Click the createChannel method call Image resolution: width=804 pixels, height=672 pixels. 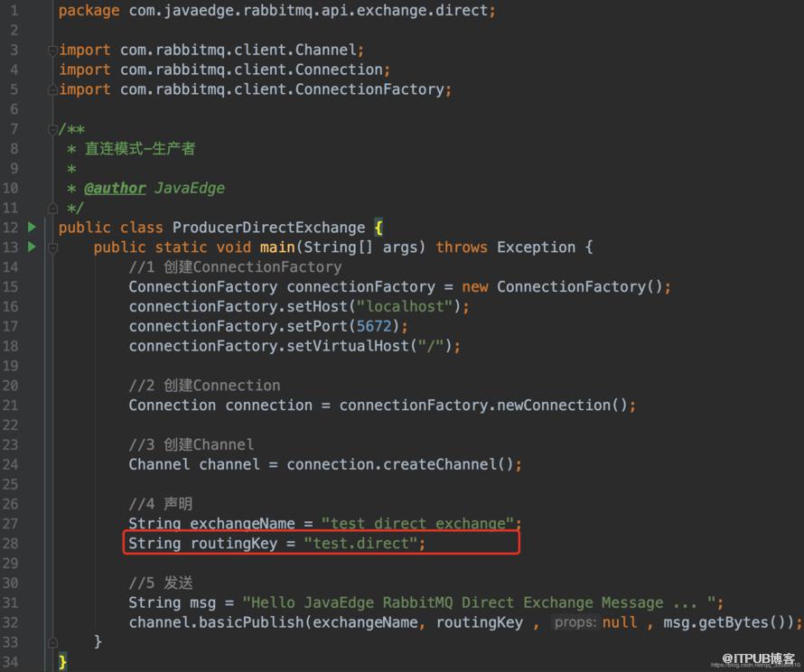[x=440, y=464]
